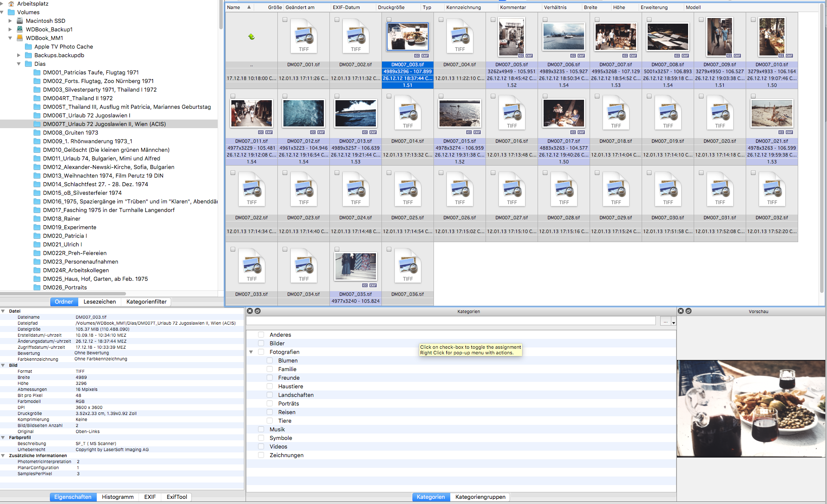827x504 pixels.
Task: Click the Macintosh SSD drive icon
Action: click(x=20, y=21)
